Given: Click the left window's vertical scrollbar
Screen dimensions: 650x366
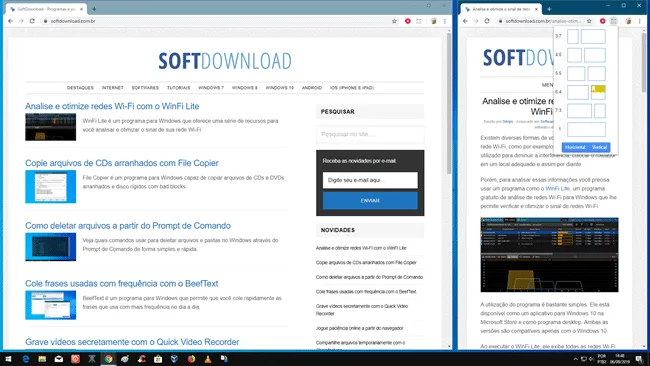Looking at the screenshot, I should [x=449, y=104].
